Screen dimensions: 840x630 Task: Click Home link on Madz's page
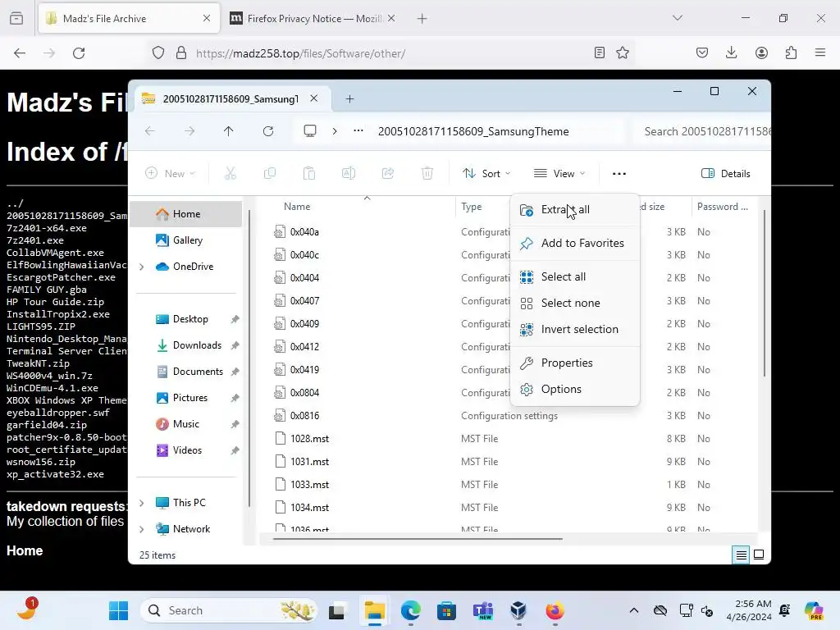click(x=25, y=550)
